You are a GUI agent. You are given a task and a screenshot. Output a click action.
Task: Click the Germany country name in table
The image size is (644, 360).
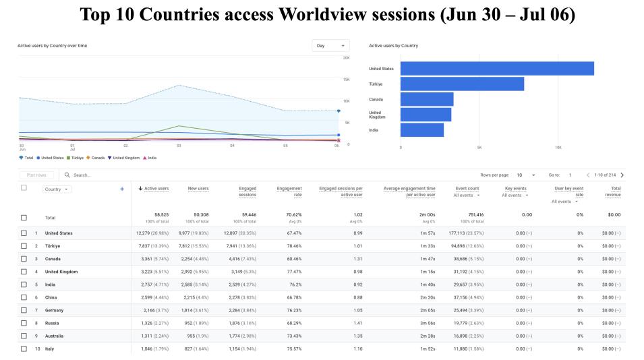coord(54,310)
